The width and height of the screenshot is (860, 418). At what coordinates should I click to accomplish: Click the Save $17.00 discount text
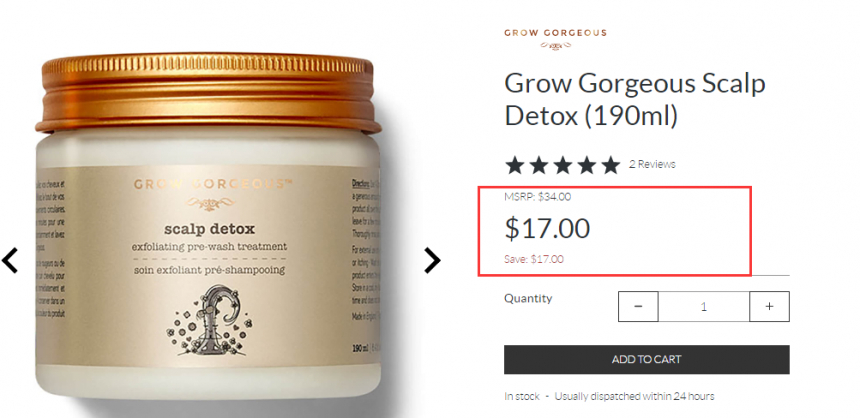coord(534,259)
